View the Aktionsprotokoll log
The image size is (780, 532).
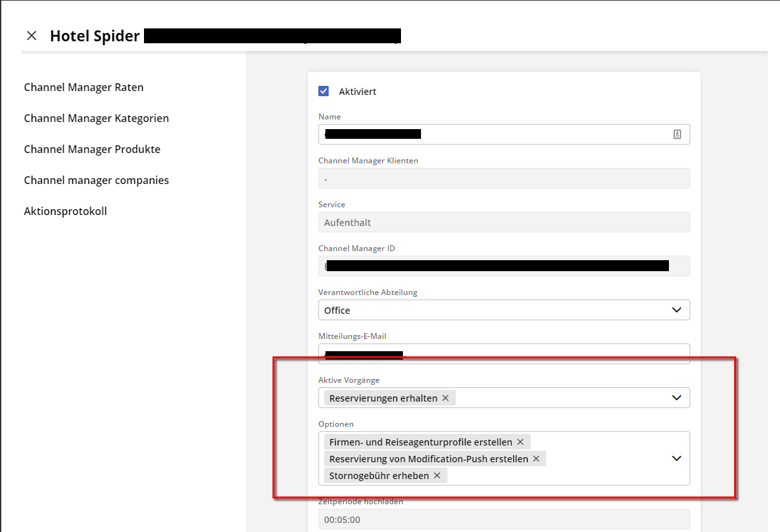pos(65,211)
